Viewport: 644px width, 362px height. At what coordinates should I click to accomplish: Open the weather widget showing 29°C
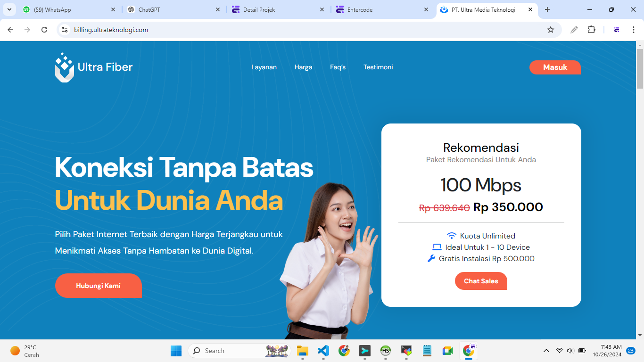25,351
